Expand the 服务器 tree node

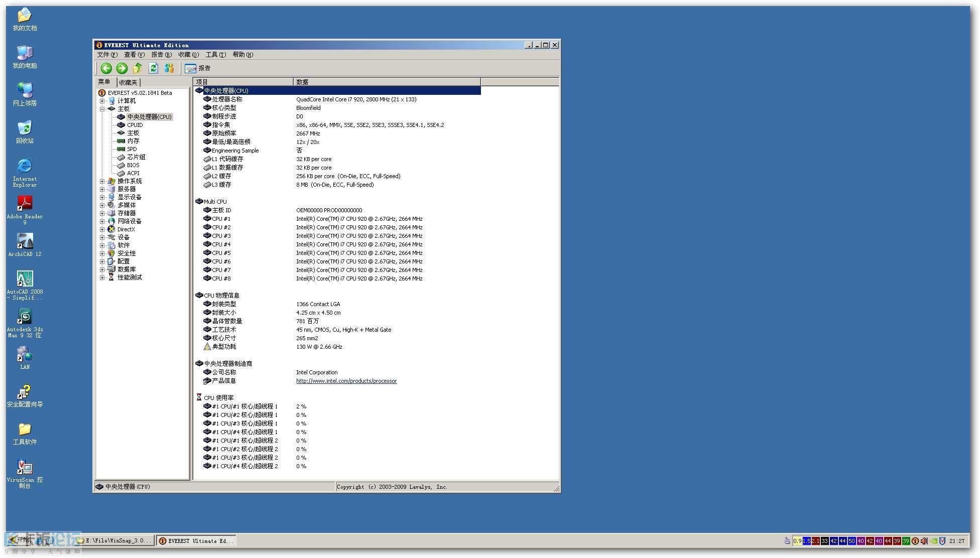pyautogui.click(x=102, y=189)
